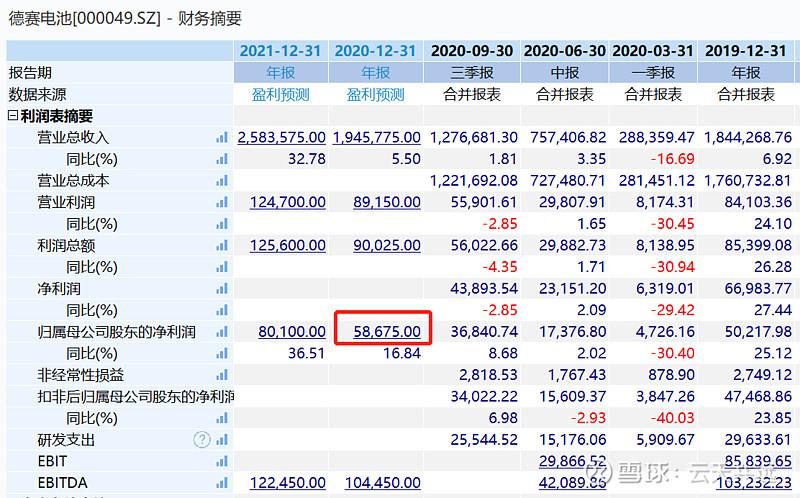800x498 pixels.
Task: Open 2020 EBITDA forecast 104,450.00
Action: point(383,483)
